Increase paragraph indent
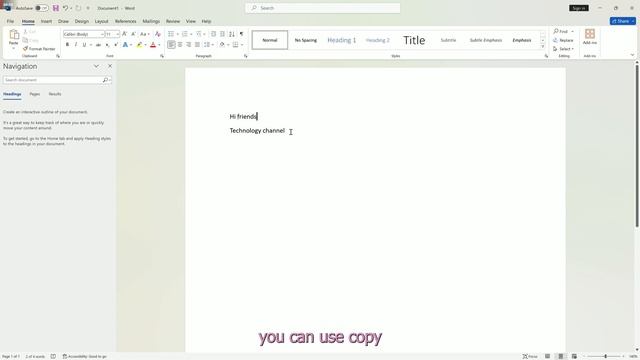The height and width of the screenshot is (360, 640). click(222, 34)
